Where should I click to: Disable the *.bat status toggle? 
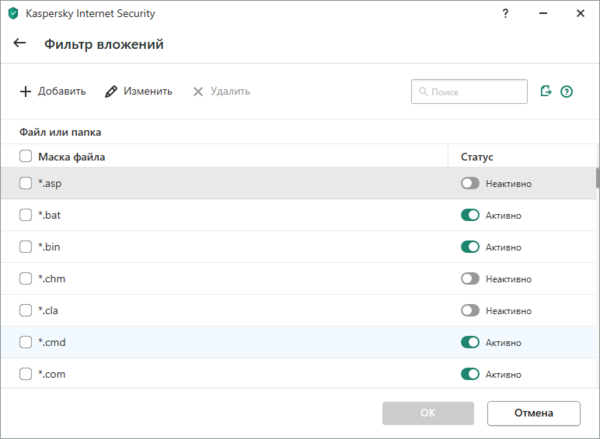[x=470, y=215]
